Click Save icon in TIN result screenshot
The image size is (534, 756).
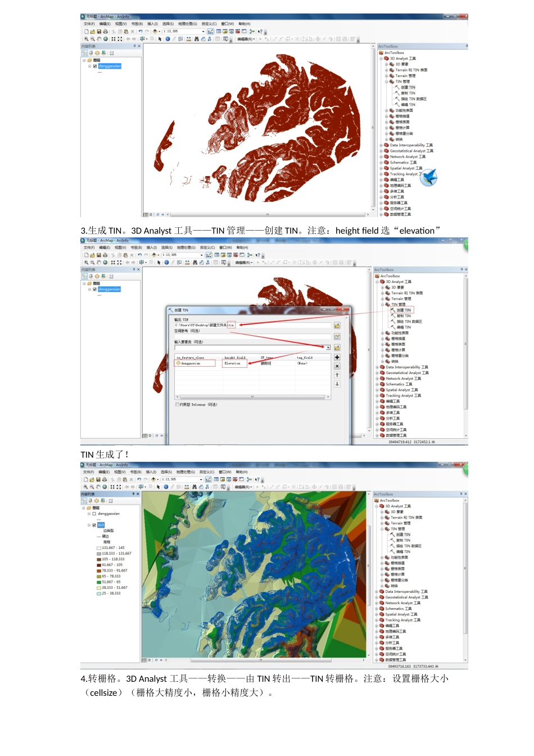point(98,479)
